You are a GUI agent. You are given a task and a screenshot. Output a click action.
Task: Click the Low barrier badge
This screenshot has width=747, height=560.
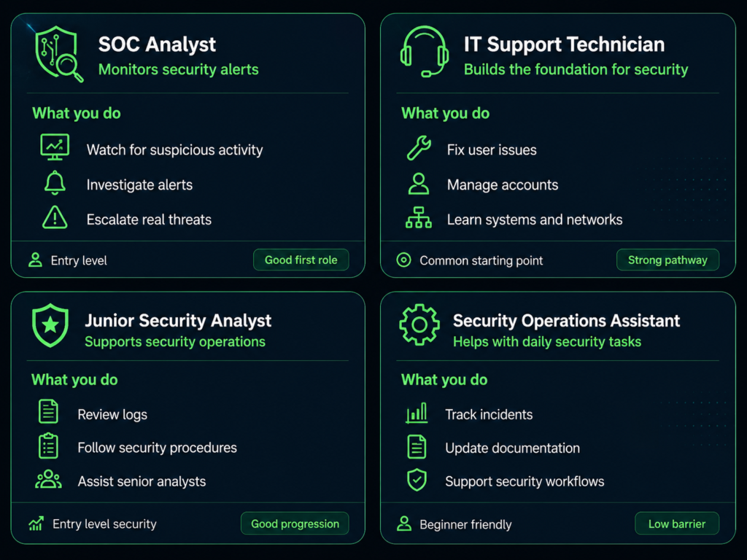(x=677, y=524)
